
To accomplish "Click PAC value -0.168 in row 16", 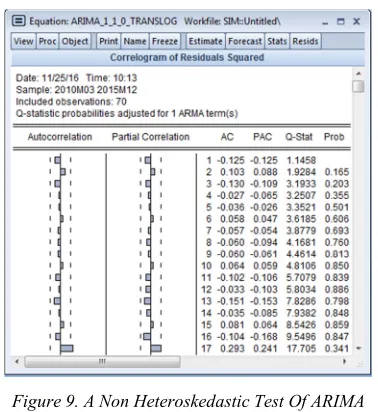I will (x=264, y=337).
